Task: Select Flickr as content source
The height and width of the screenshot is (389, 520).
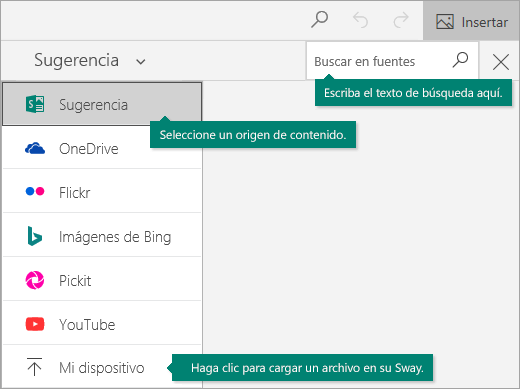Action: (x=102, y=192)
